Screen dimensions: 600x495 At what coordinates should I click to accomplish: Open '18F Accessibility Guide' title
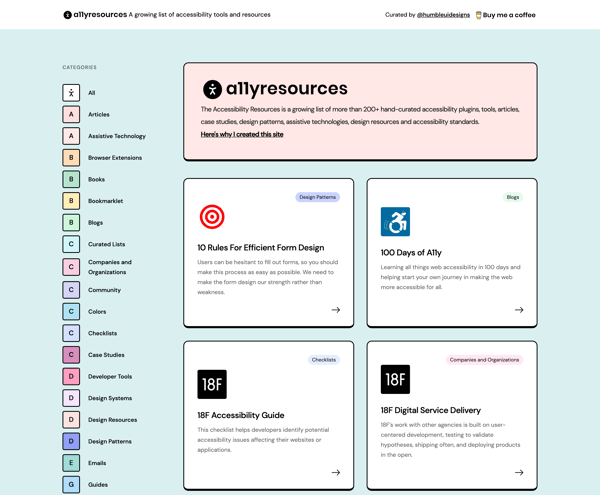tap(241, 415)
